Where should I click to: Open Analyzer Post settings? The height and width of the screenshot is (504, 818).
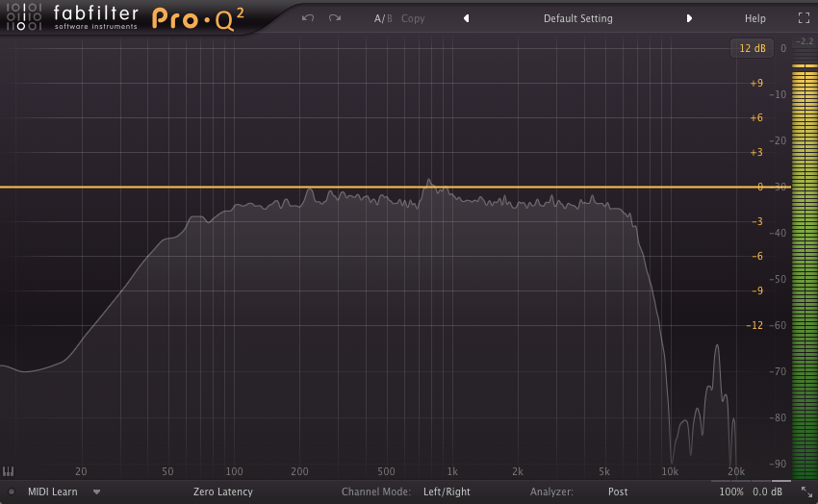click(x=618, y=491)
